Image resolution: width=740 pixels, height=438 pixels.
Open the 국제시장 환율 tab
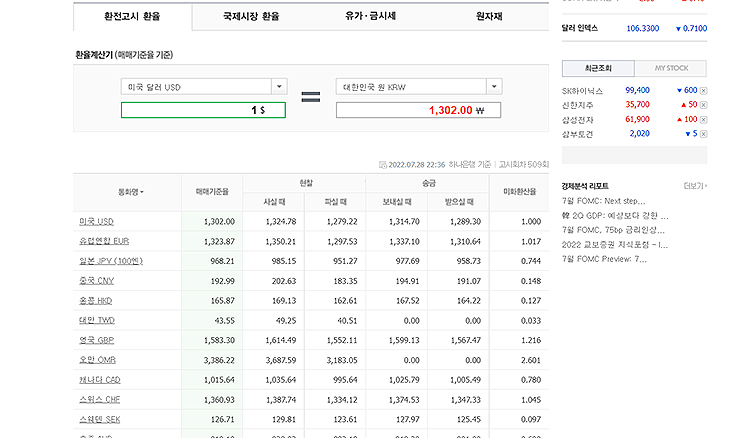coord(251,17)
